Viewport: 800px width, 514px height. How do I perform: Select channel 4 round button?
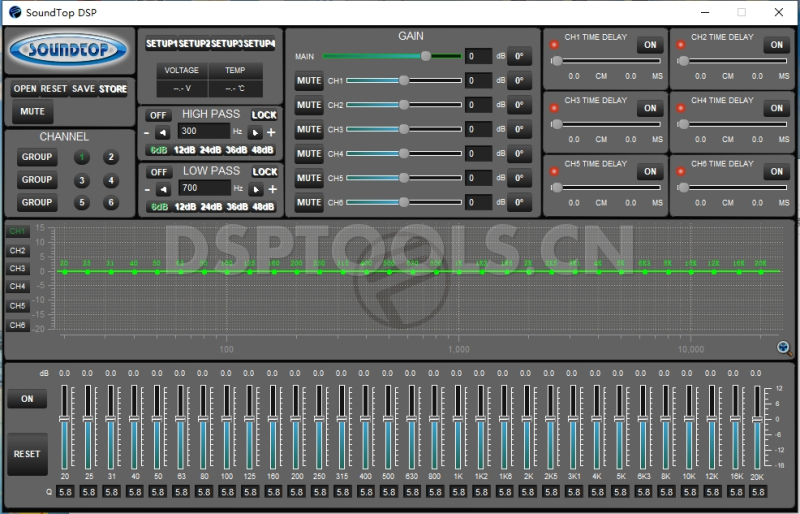click(x=111, y=180)
